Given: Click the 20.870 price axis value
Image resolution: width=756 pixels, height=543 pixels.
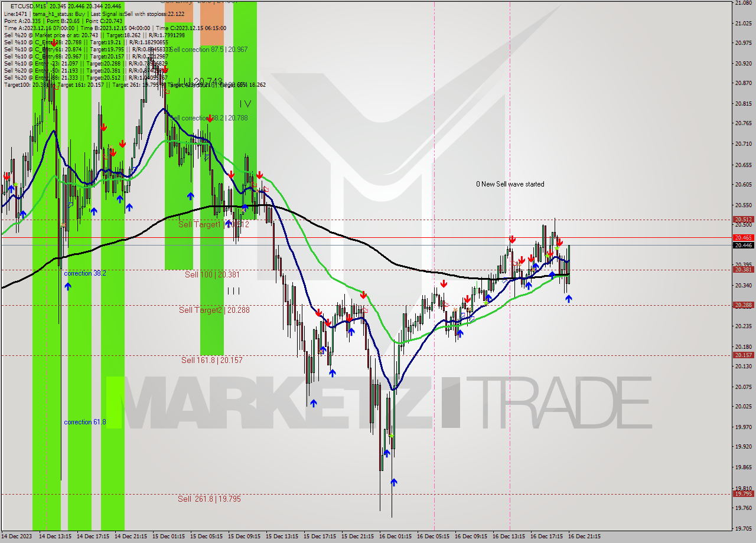Looking at the screenshot, I should coord(743,83).
